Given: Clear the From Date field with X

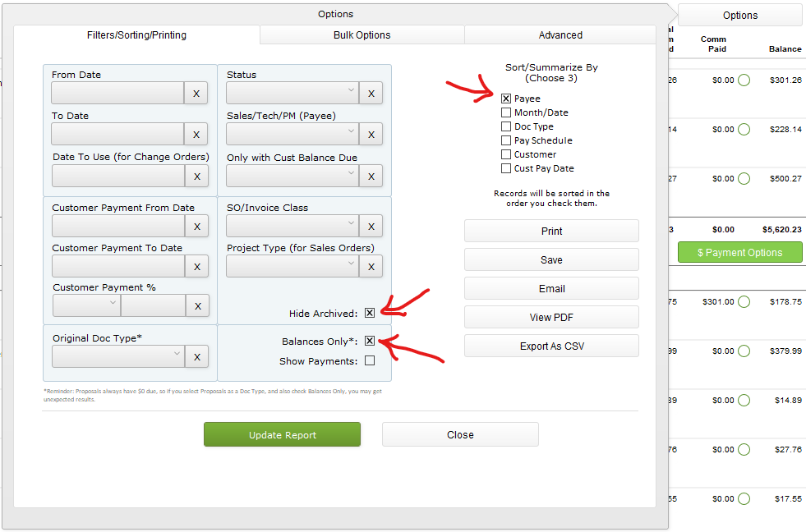Looking at the screenshot, I should pos(196,94).
